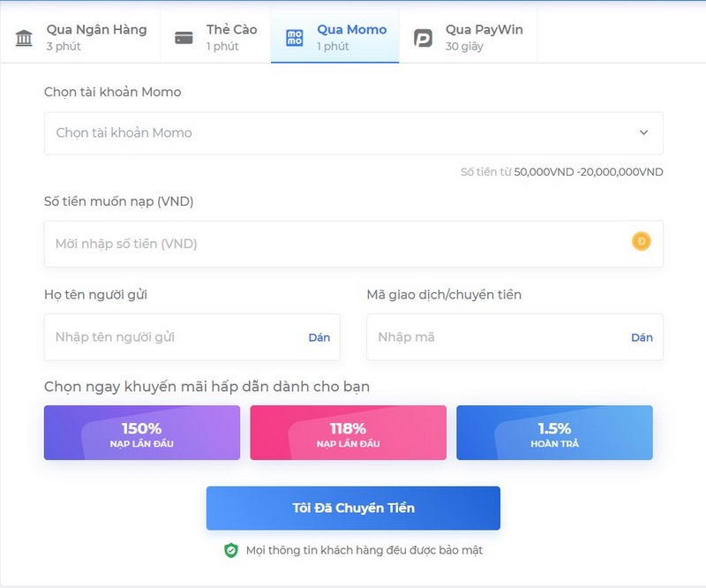This screenshot has width=706, height=588.
Task: Select the 150% Nạp Lần Đầu promotion
Action: (141, 433)
